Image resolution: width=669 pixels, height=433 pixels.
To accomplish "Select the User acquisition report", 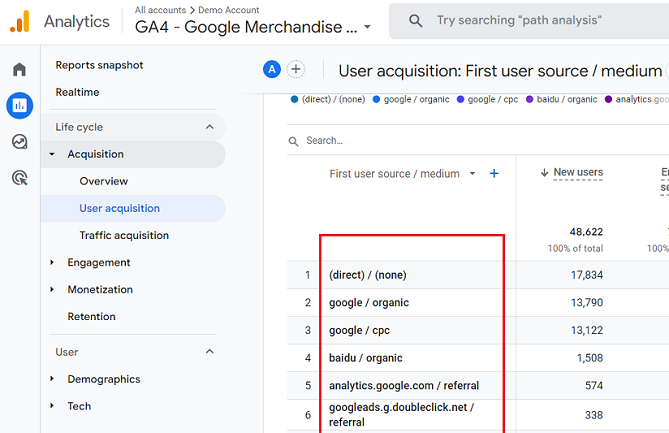I will (x=133, y=209).
